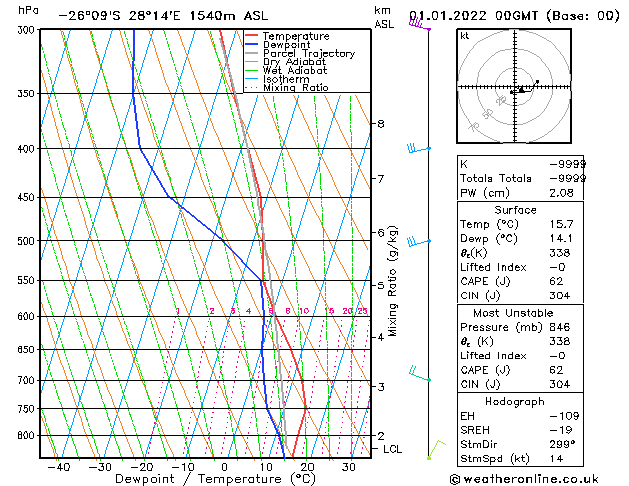Click the 'LCL' marker label
This screenshot has height=486, width=629.
(x=392, y=449)
